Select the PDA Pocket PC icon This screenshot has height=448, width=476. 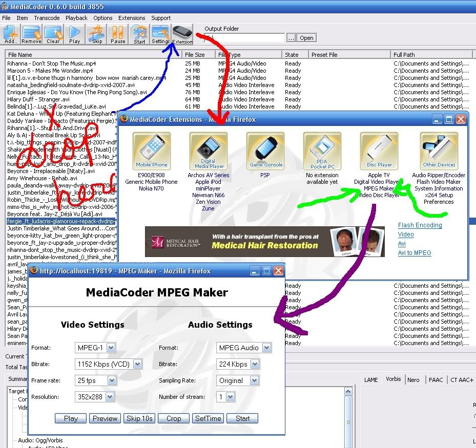coord(322,151)
